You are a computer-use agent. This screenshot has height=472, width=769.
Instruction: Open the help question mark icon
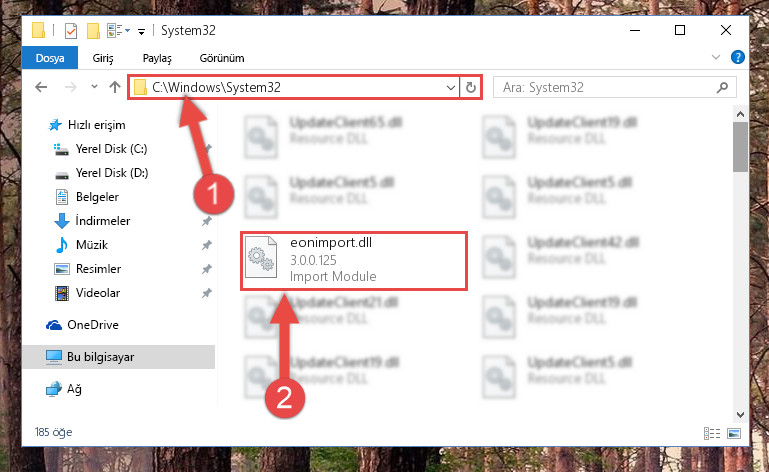tap(738, 57)
